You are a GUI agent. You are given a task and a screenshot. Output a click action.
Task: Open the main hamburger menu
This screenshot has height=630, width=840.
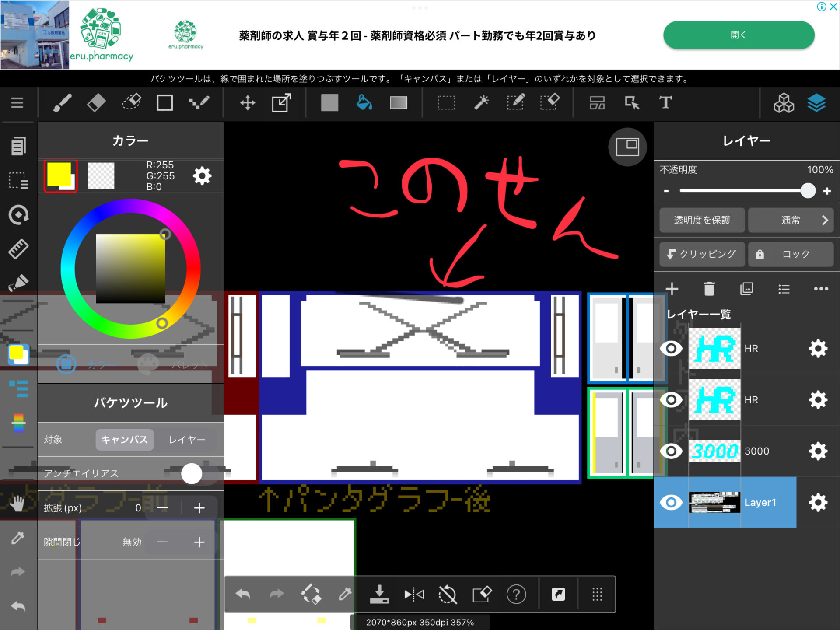[17, 103]
